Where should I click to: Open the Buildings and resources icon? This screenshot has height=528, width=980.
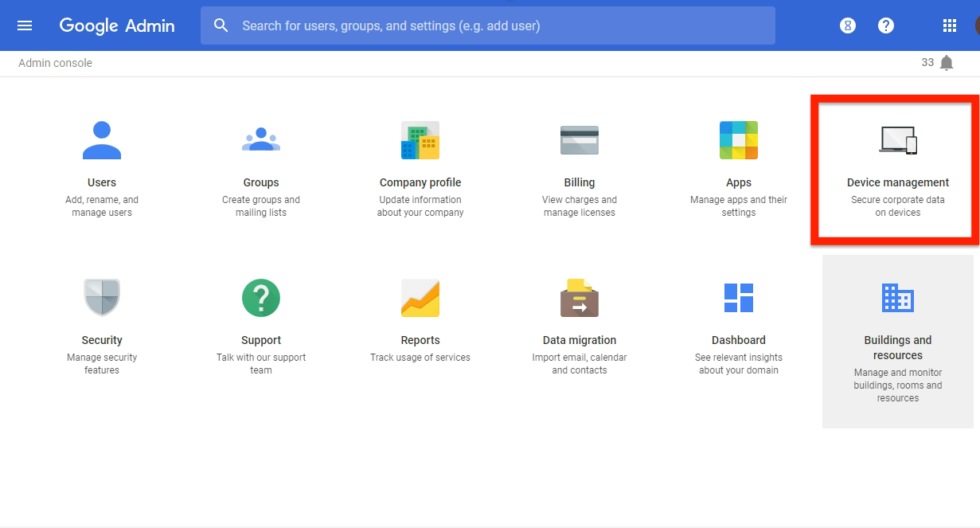click(898, 298)
